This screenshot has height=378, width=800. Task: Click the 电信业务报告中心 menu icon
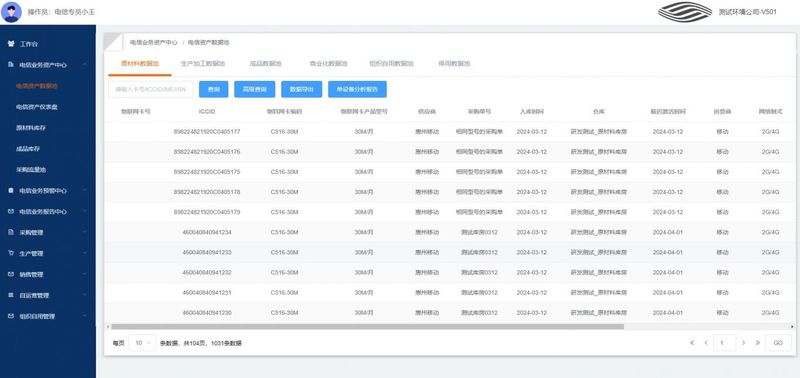point(11,211)
